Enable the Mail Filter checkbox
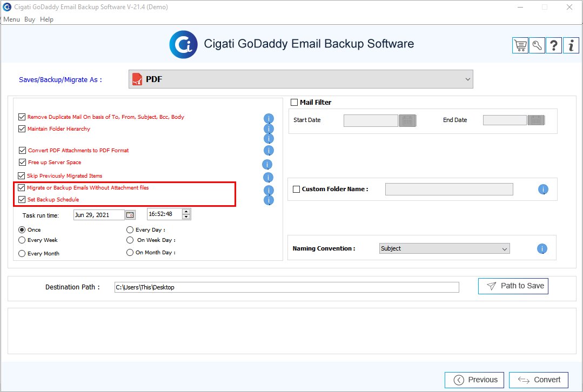 (x=294, y=102)
